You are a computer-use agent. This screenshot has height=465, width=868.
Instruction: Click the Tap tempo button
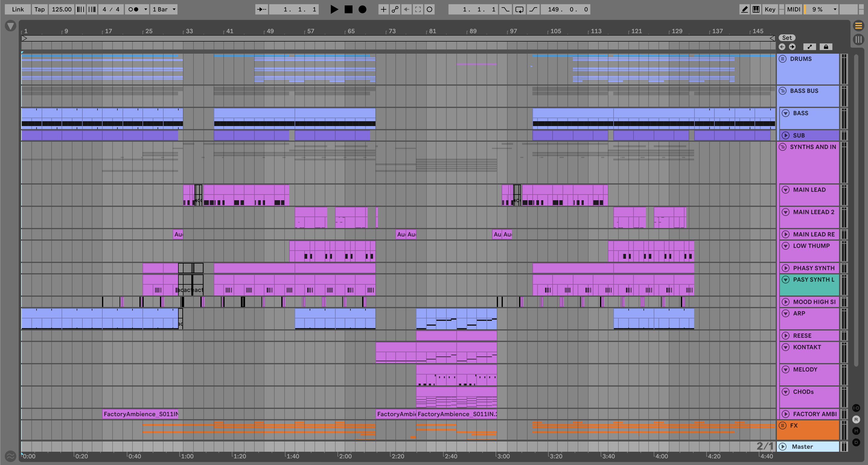(x=40, y=9)
